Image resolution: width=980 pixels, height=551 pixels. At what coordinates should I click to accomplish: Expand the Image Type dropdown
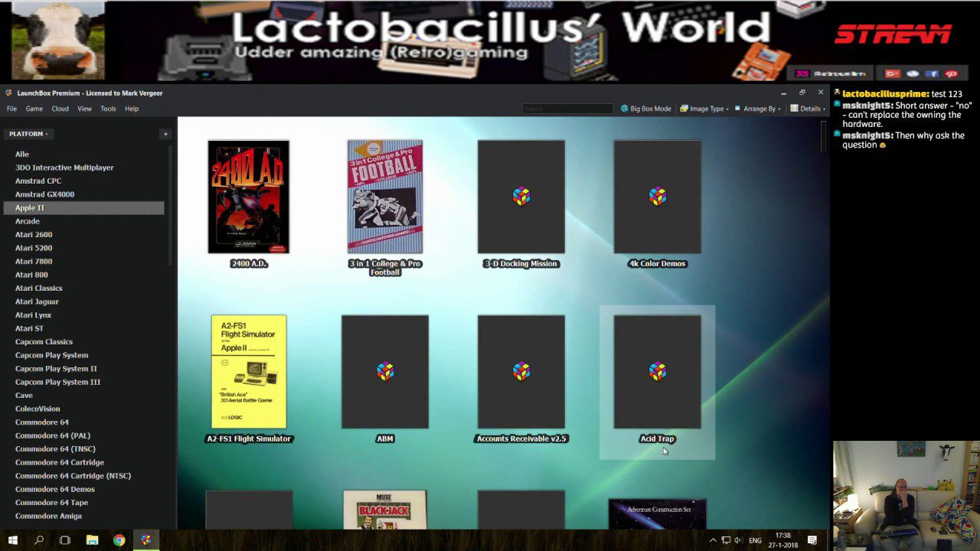(x=703, y=109)
